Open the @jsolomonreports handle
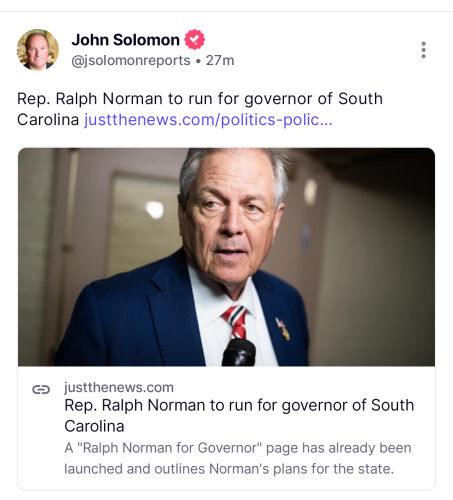Screen dimensions: 453x500 131,61
